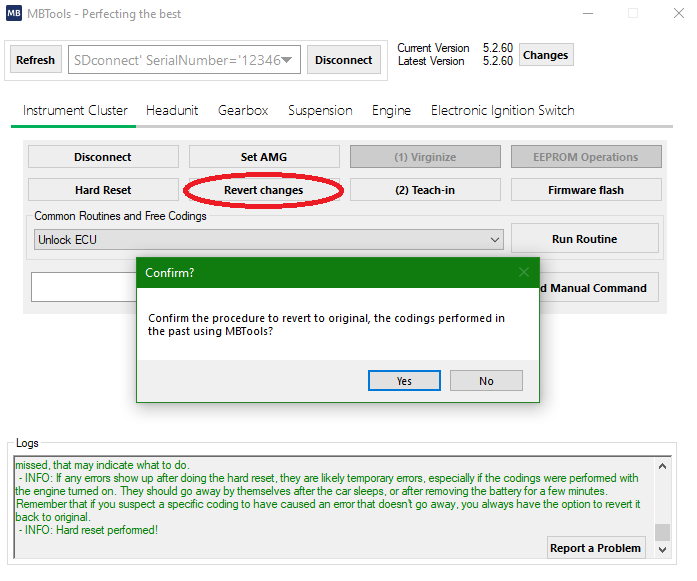The height and width of the screenshot is (581, 697).
Task: Click Run Routine
Action: click(x=584, y=239)
